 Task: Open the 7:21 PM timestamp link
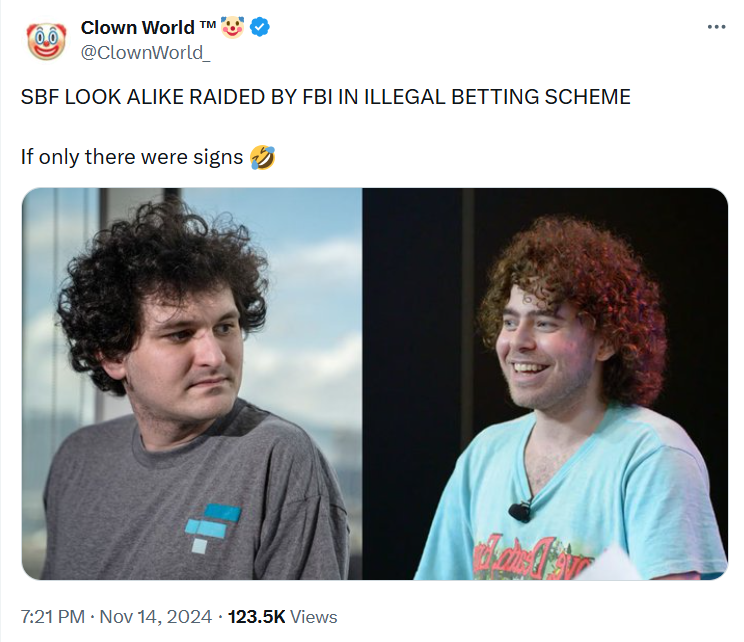pos(53,617)
